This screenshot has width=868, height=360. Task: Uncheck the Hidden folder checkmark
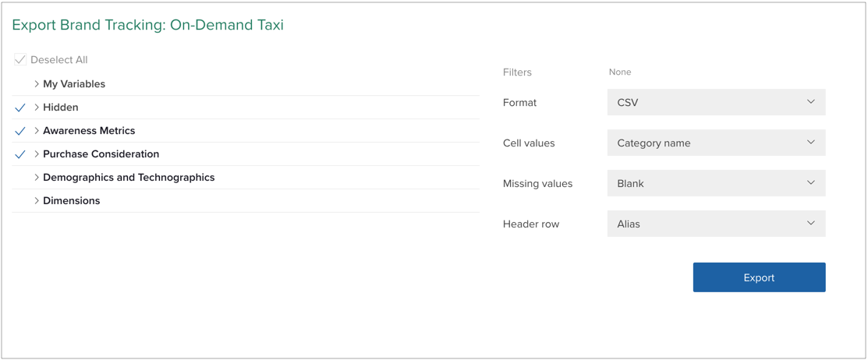pos(20,108)
